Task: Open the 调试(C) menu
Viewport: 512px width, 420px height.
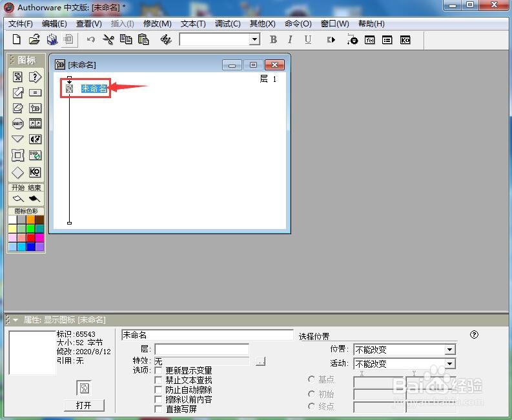Action: tap(228, 24)
